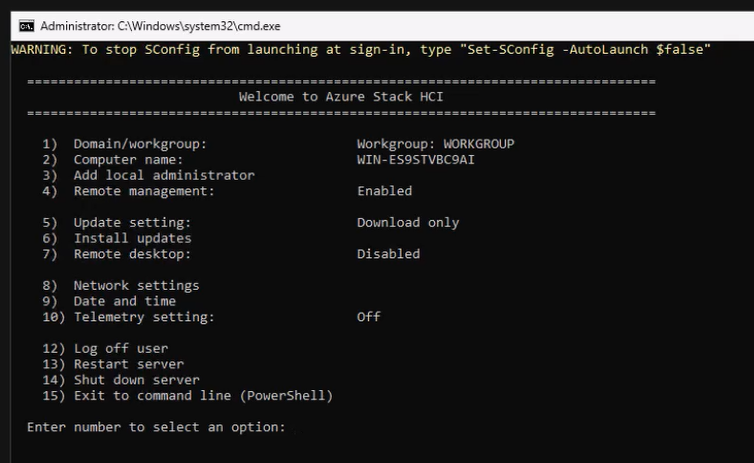Click the cmd.exe icon in title bar
The image size is (754, 463).
pos(26,26)
